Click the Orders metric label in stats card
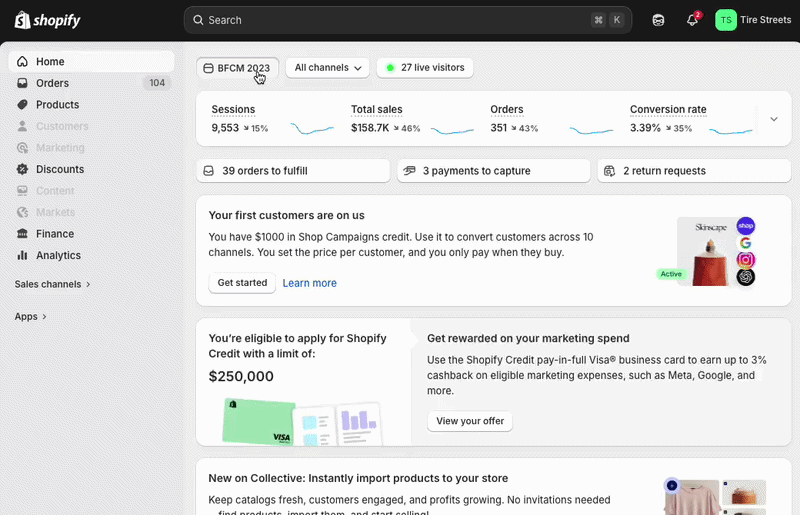The height and width of the screenshot is (515, 800). pyautogui.click(x=507, y=109)
